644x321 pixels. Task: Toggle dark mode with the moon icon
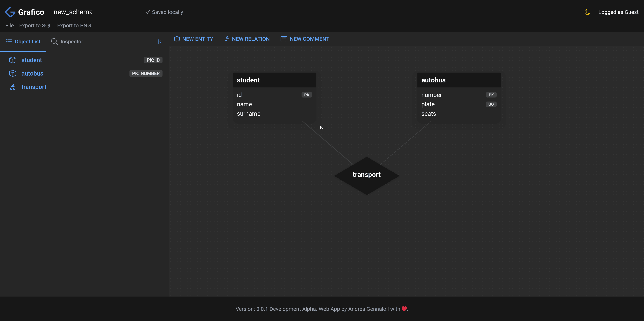tap(587, 12)
